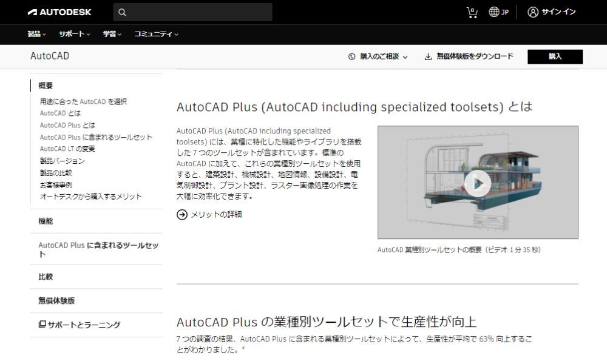
Task: Click the Autodesk logo
Action: (x=59, y=12)
